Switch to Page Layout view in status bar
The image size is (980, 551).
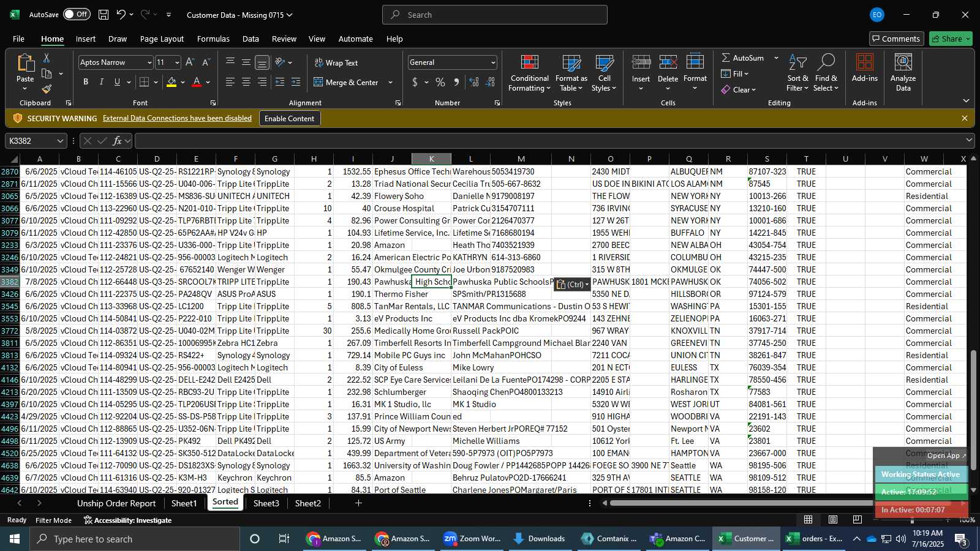832,520
